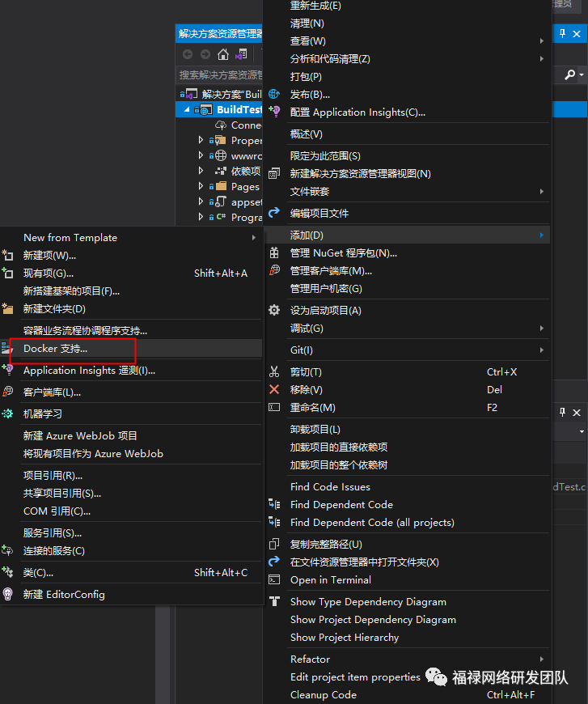Collapse the BuildTest project node arrow
Viewport: 588px width, 704px height.
pos(187,109)
